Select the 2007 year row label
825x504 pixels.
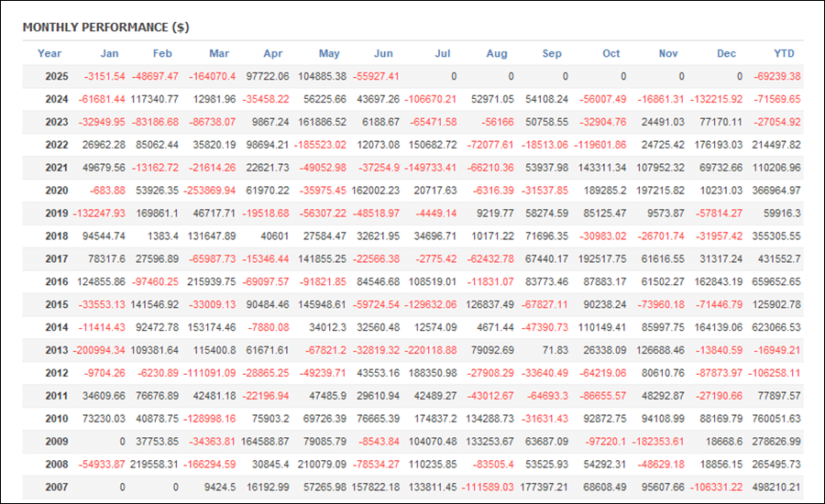(56, 488)
